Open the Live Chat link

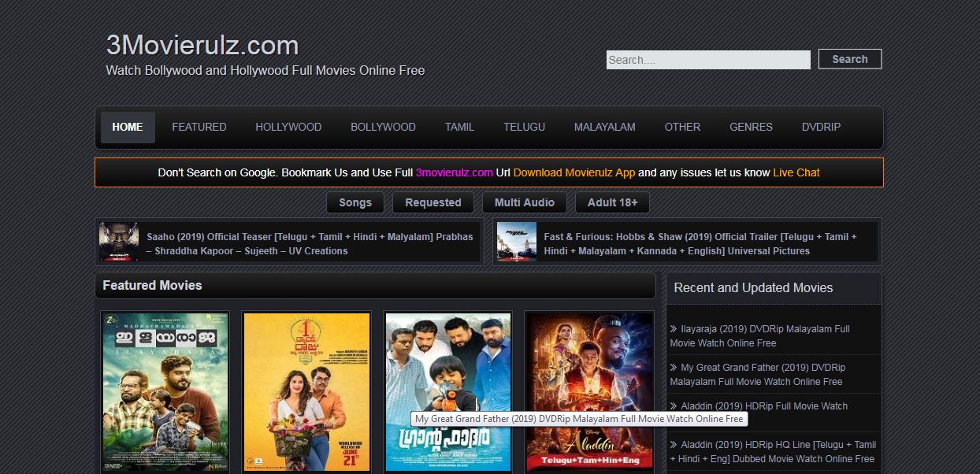796,172
